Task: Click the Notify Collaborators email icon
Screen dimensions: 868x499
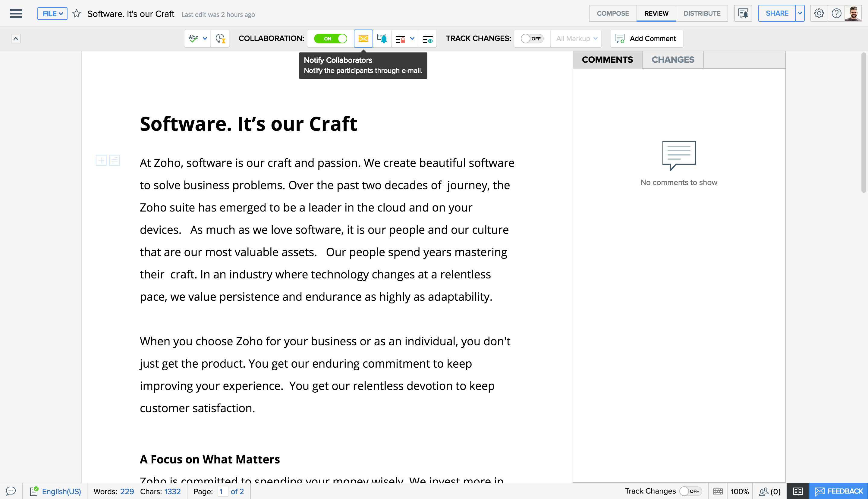Action: [364, 38]
